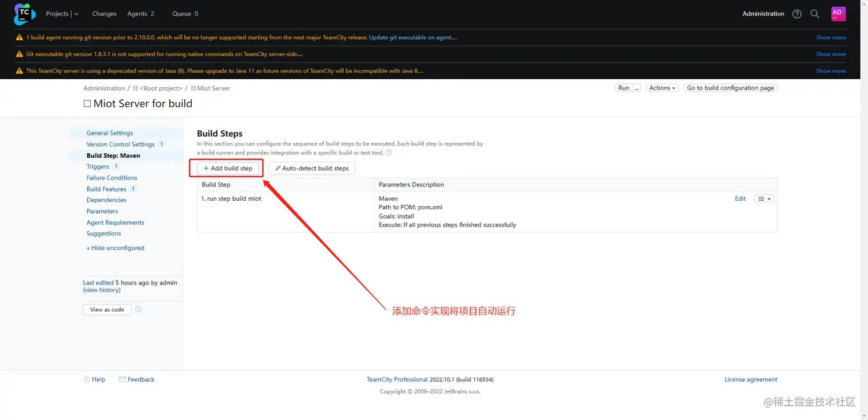Open Agent Requirements settings
The height and width of the screenshot is (420, 868).
[115, 223]
